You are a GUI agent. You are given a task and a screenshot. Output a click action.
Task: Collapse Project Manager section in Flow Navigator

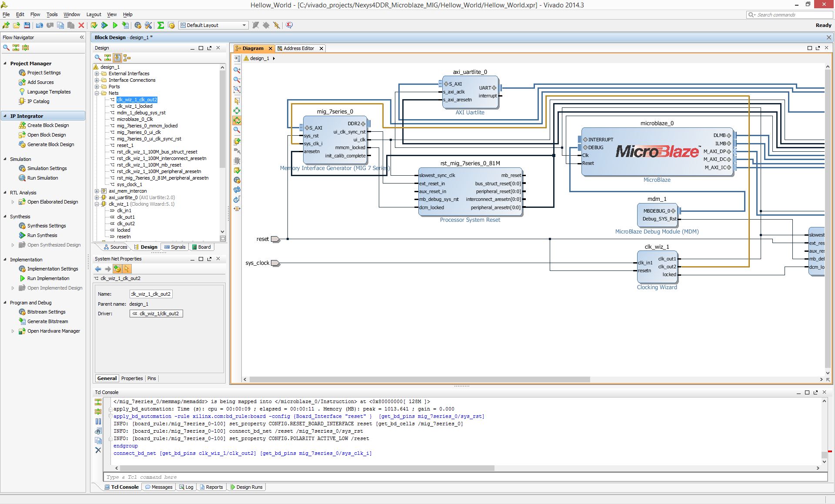point(5,63)
